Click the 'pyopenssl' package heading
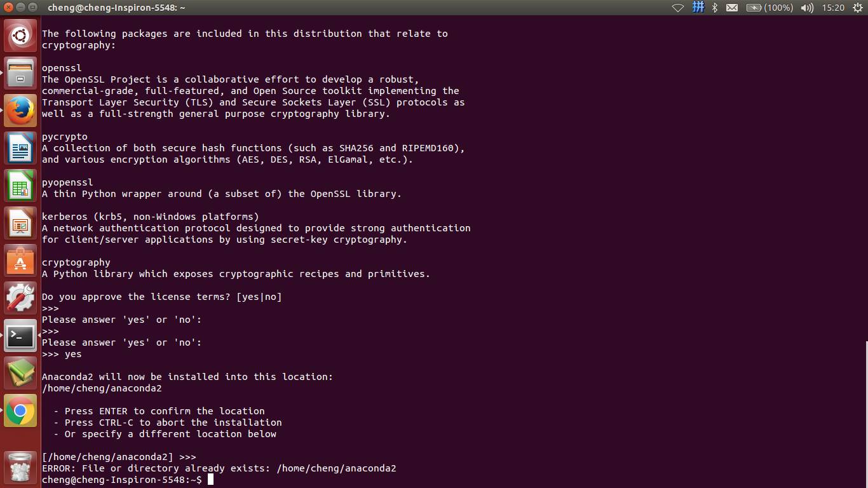The image size is (868, 488). 67,182
